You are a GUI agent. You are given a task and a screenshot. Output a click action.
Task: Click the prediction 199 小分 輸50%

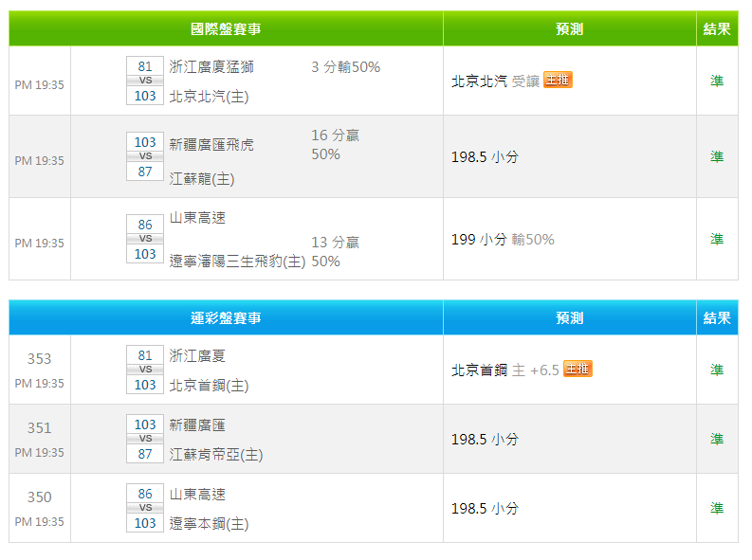click(x=503, y=239)
